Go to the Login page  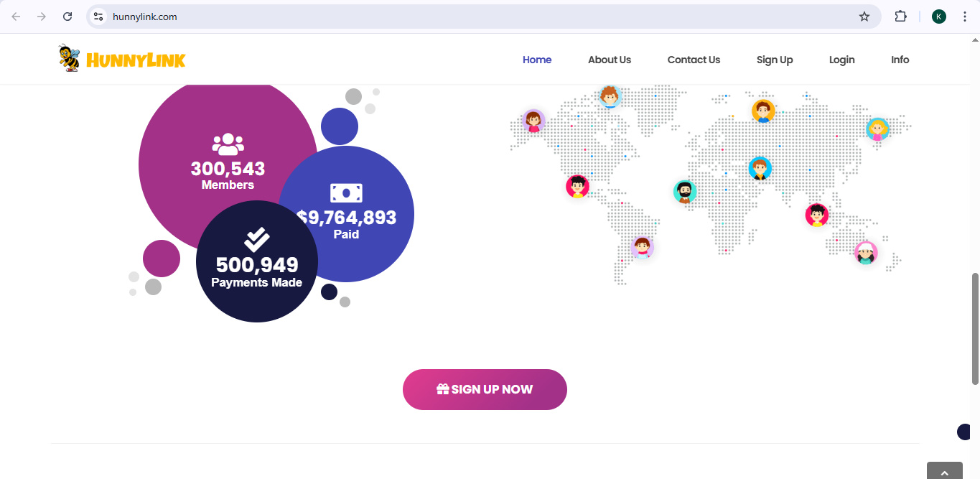pos(841,60)
